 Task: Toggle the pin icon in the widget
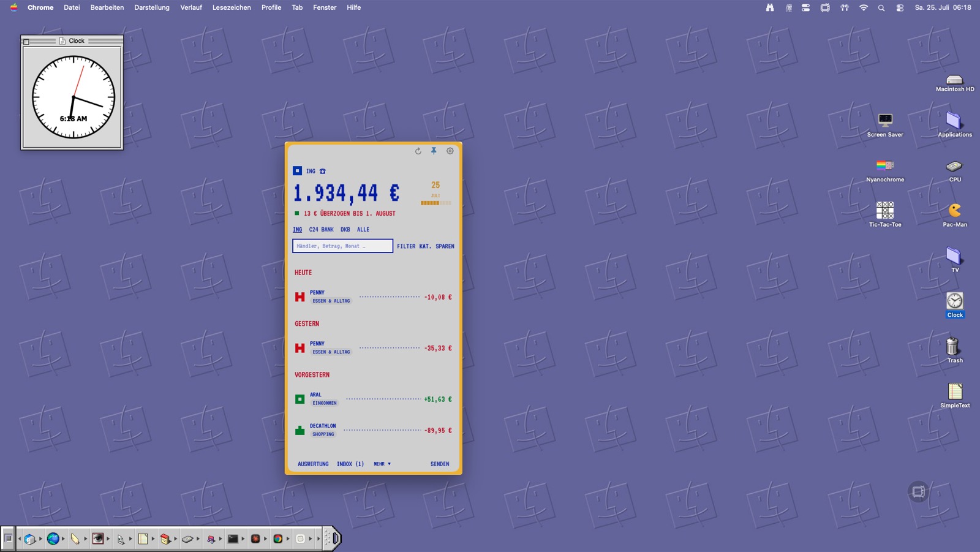434,151
